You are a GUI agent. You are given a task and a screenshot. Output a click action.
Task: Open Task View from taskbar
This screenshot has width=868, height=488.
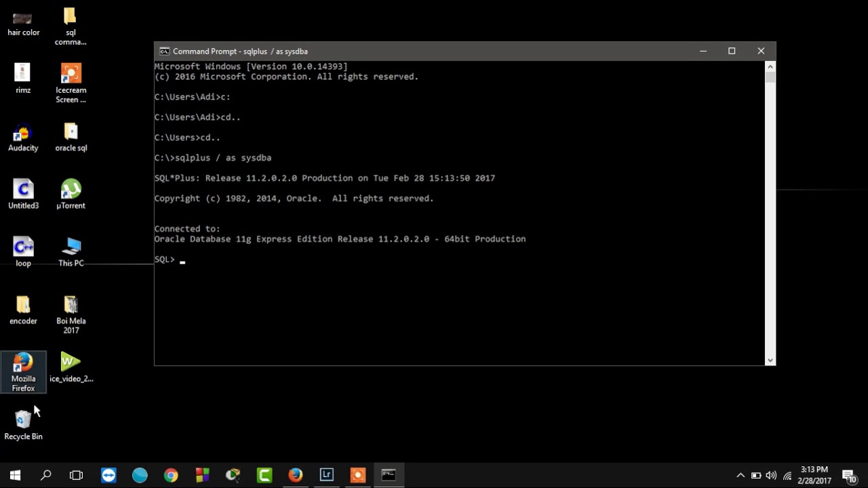tap(77, 475)
